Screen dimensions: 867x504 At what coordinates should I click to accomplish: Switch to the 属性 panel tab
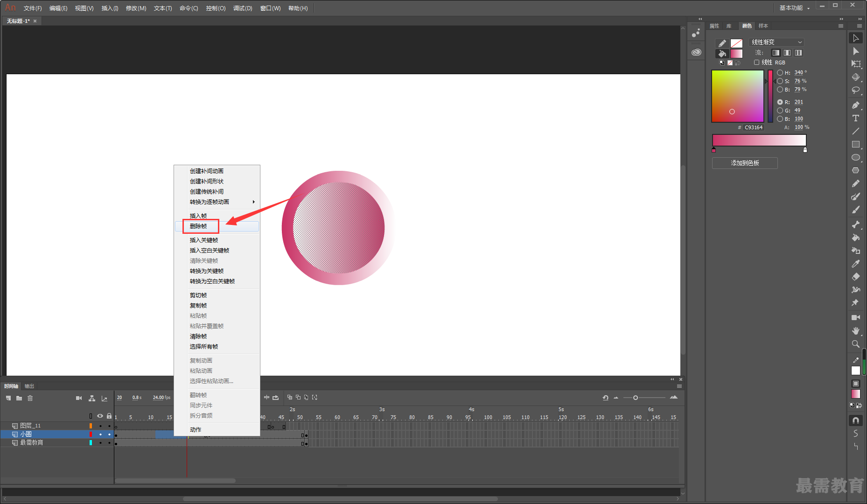pyautogui.click(x=714, y=26)
